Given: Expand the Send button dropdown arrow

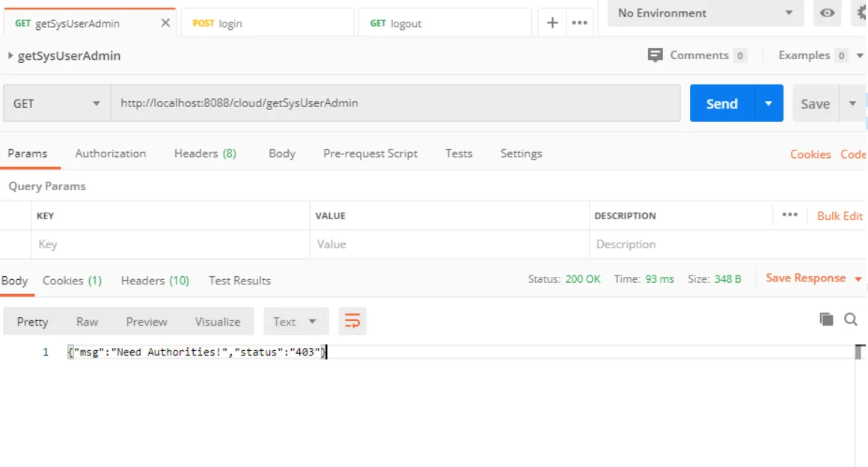Looking at the screenshot, I should [768, 103].
